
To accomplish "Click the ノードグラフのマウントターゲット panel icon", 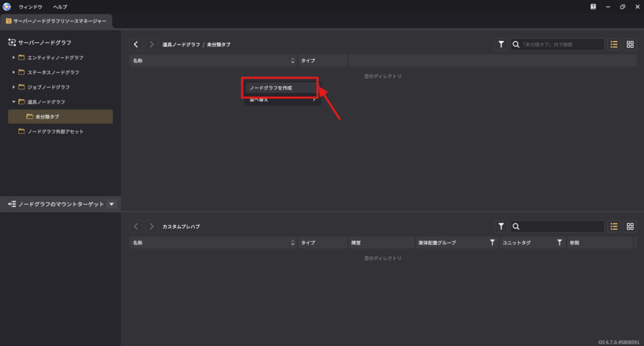I will 12,204.
